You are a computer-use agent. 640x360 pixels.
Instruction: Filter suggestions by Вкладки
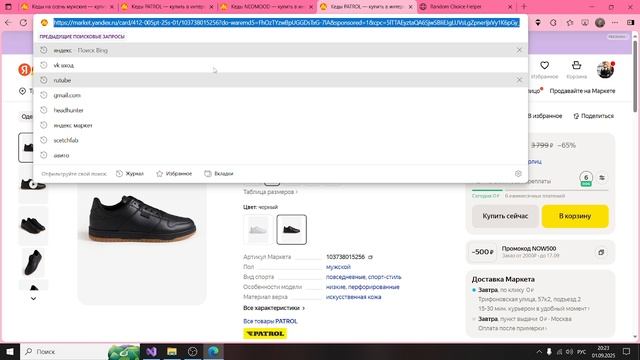coord(219,173)
